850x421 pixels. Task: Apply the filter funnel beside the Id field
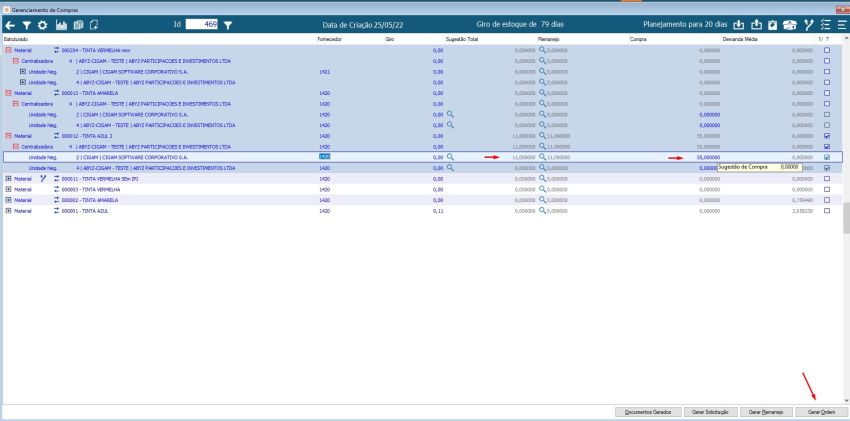tap(228, 25)
